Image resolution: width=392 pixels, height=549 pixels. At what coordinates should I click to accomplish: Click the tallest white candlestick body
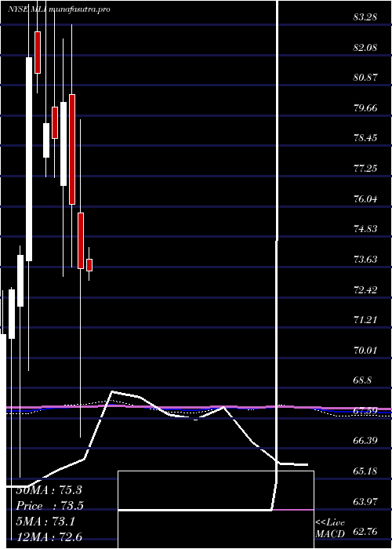tap(29, 159)
